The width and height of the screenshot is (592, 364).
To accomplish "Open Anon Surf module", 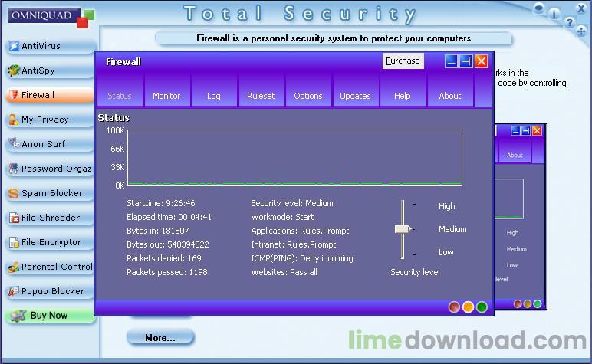I will [x=50, y=144].
